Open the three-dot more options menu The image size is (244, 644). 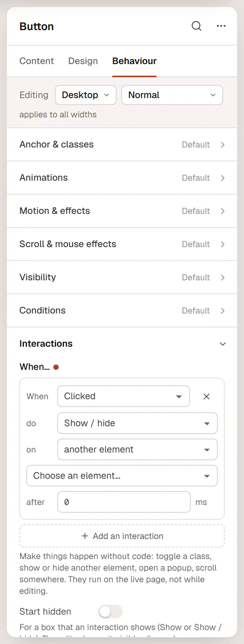click(221, 26)
